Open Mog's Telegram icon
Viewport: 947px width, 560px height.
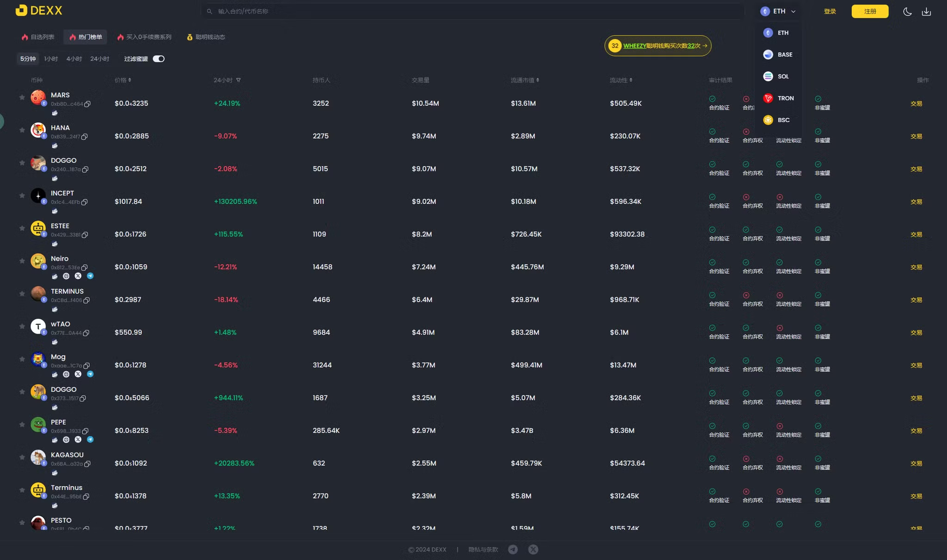90,374
